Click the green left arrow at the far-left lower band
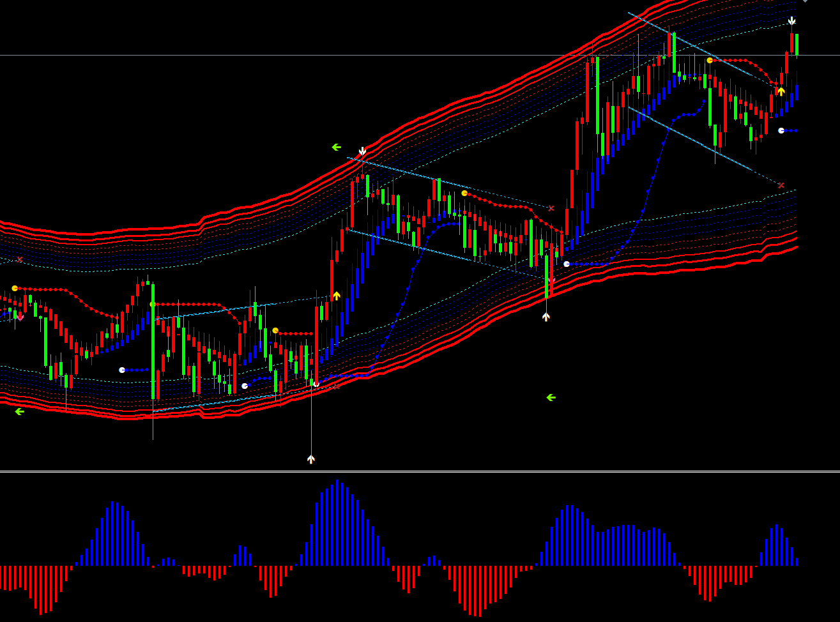 19,411
